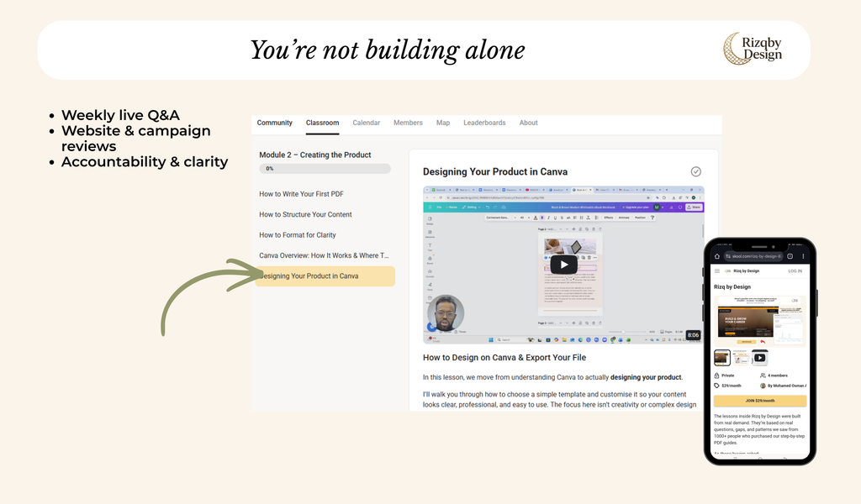Click the Rizqby Design logo in the header
861x504 pixels.
(753, 50)
